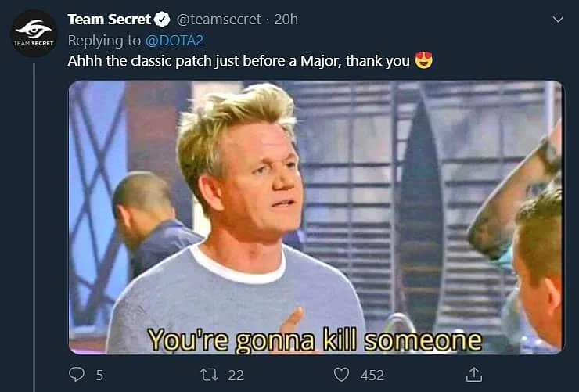
Task: Like the tweet with the heart icon
Action: click(341, 375)
